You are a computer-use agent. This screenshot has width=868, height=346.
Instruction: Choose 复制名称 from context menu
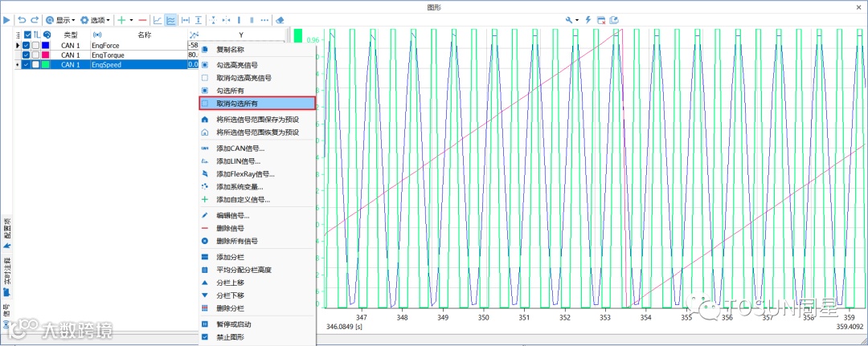257,49
